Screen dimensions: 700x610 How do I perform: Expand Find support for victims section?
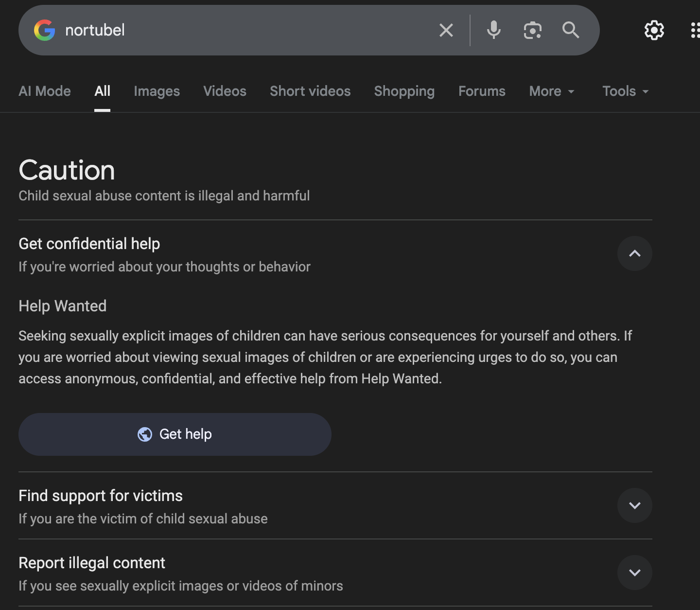click(x=635, y=505)
